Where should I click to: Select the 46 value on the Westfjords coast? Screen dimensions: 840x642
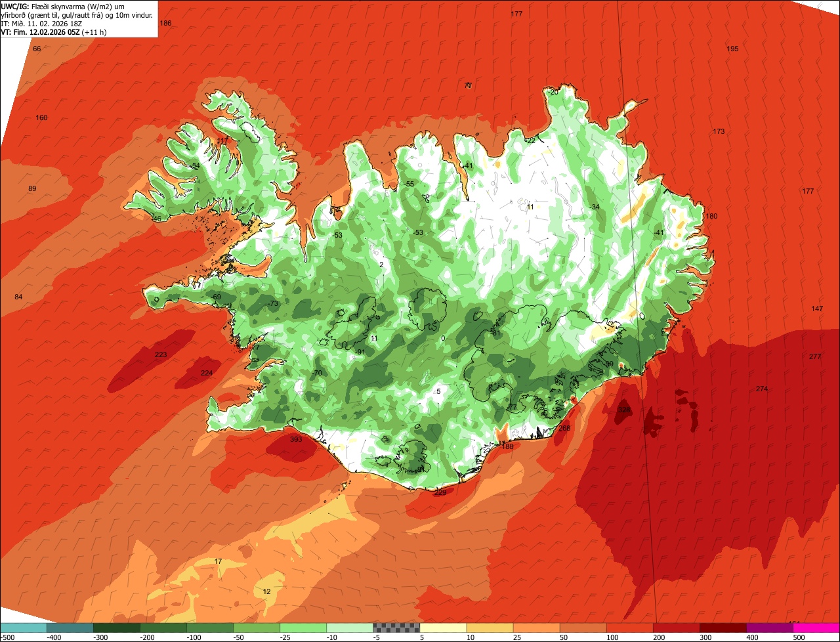coord(157,219)
